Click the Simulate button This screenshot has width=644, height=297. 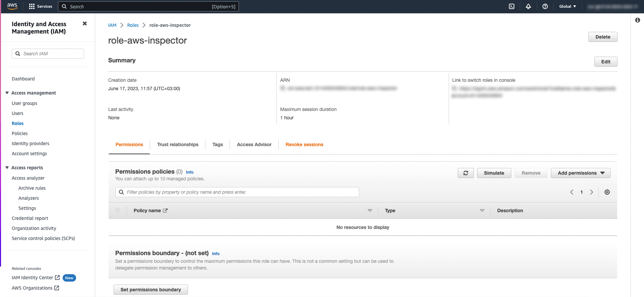(x=494, y=173)
